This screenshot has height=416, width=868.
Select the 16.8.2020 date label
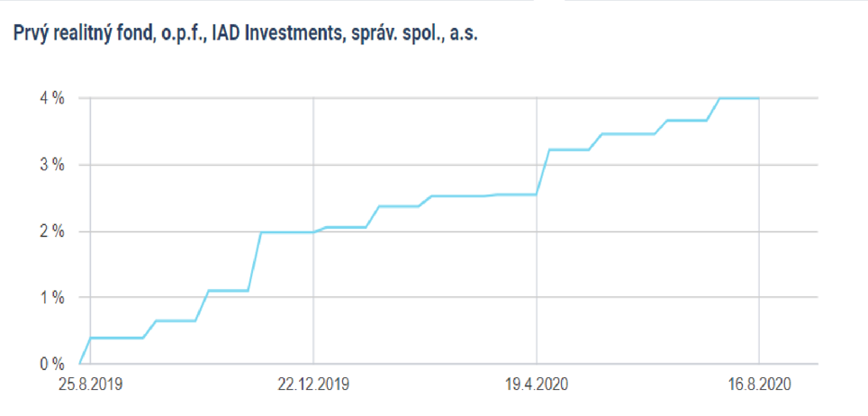tap(759, 385)
